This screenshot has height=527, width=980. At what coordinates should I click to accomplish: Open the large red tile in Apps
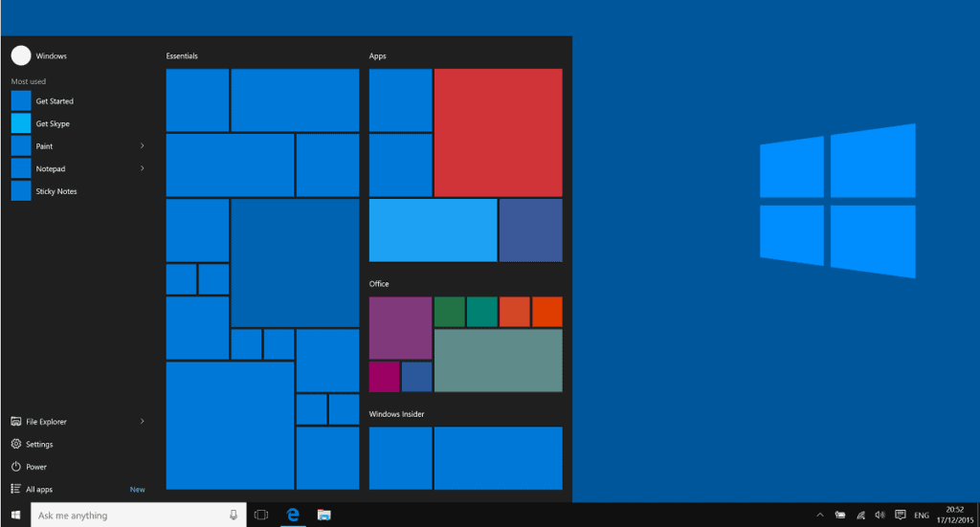point(498,132)
